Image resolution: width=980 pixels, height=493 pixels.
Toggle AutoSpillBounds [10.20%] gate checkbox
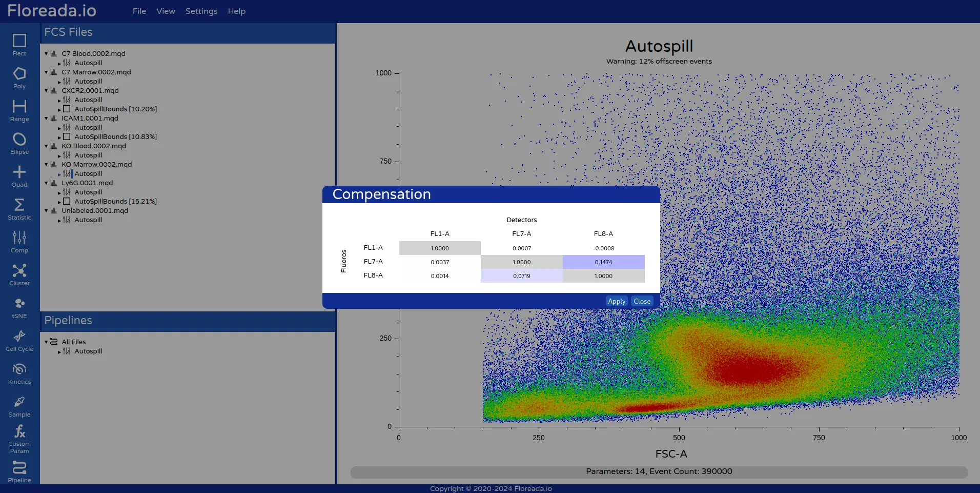(67, 109)
